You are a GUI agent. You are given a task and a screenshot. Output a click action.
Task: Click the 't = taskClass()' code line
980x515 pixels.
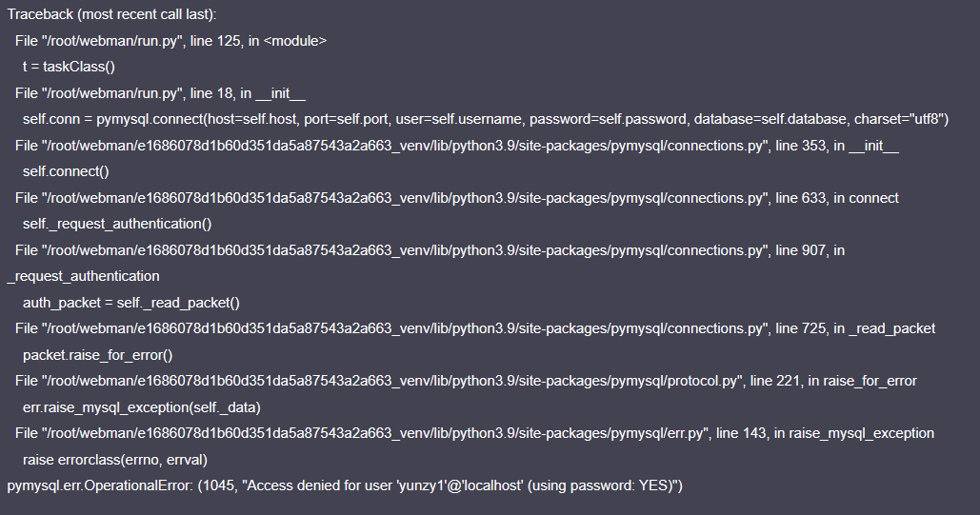coord(69,67)
